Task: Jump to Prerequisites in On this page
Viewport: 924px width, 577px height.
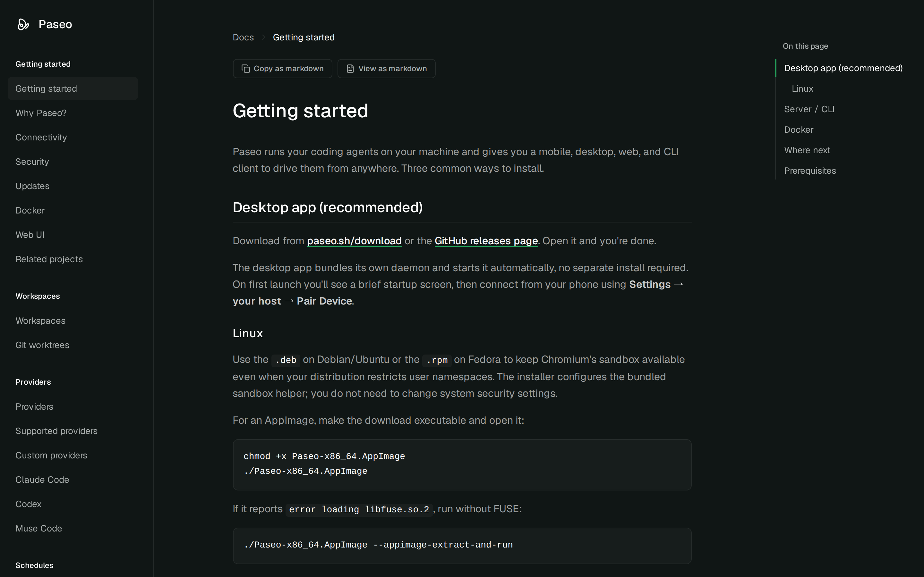Action: (810, 171)
